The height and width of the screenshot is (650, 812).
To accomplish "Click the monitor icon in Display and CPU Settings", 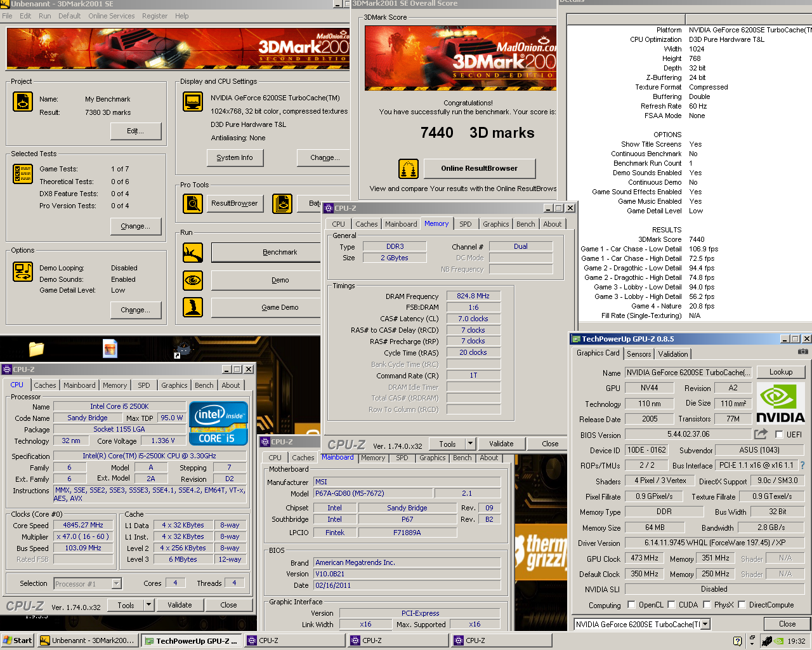I will tap(193, 102).
